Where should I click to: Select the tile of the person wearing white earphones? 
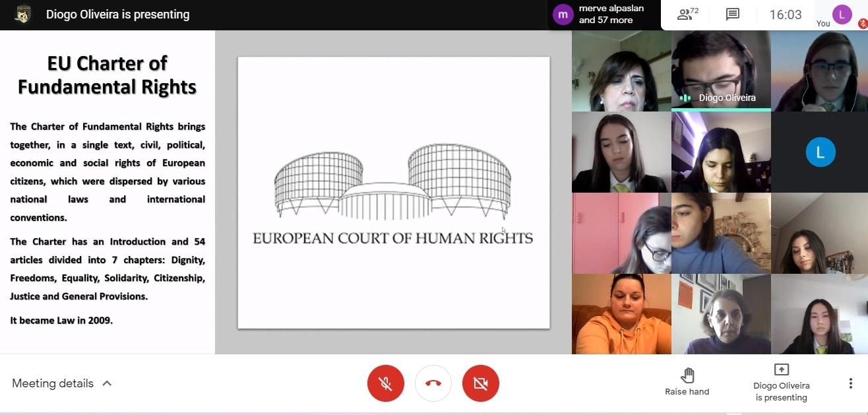(820, 71)
